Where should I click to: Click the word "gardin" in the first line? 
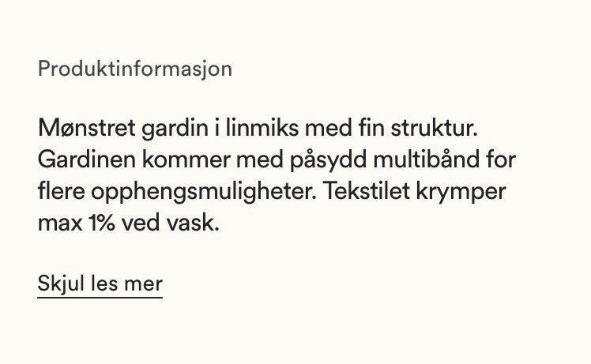point(175,129)
